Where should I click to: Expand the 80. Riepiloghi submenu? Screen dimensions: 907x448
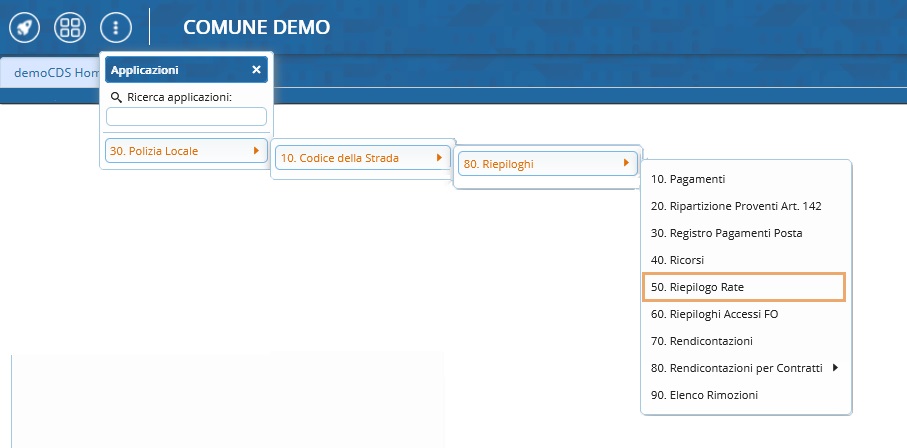pos(546,163)
